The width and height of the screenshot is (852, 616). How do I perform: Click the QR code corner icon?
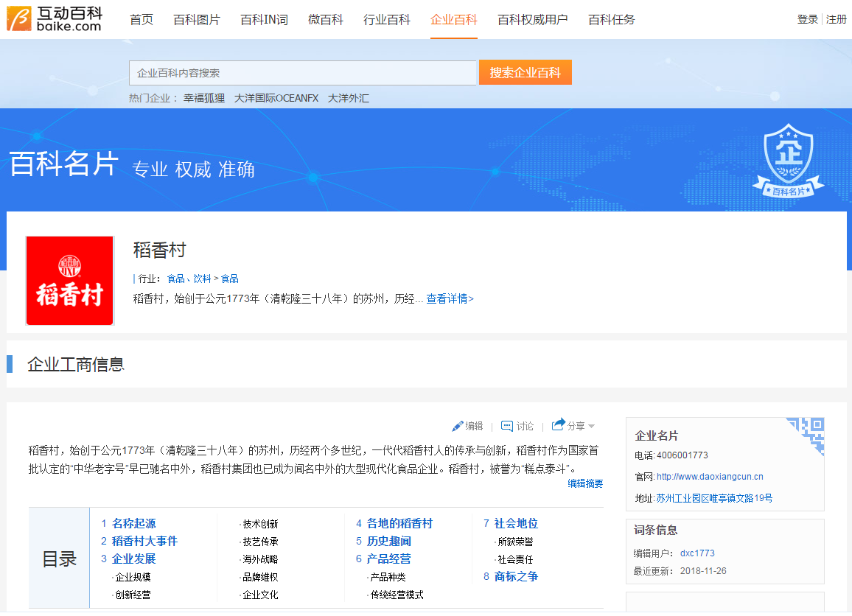click(x=806, y=435)
